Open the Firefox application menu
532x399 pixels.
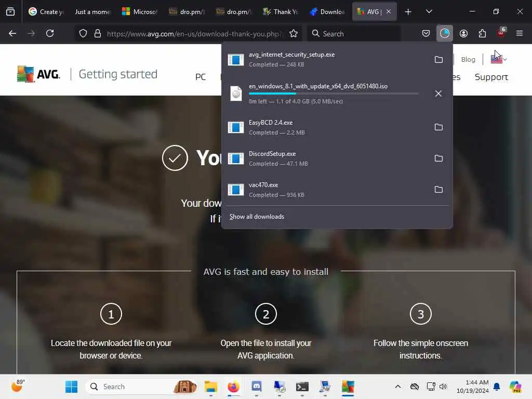[519, 33]
